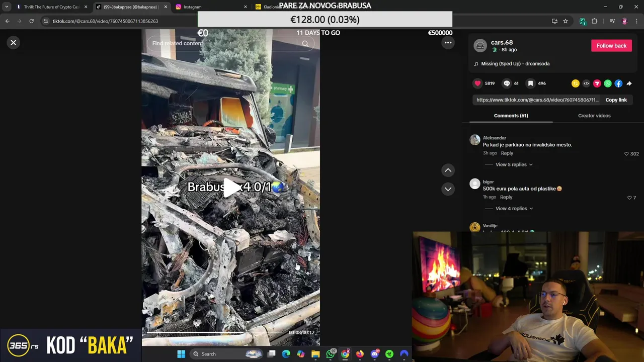View site information icon beside URL
Screen dimensions: 644x362
(x=46, y=21)
